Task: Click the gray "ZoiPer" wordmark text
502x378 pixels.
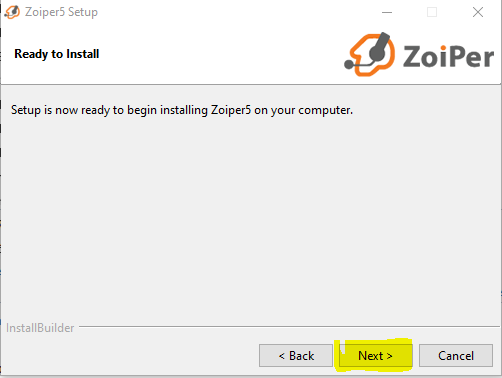Action: click(x=448, y=57)
